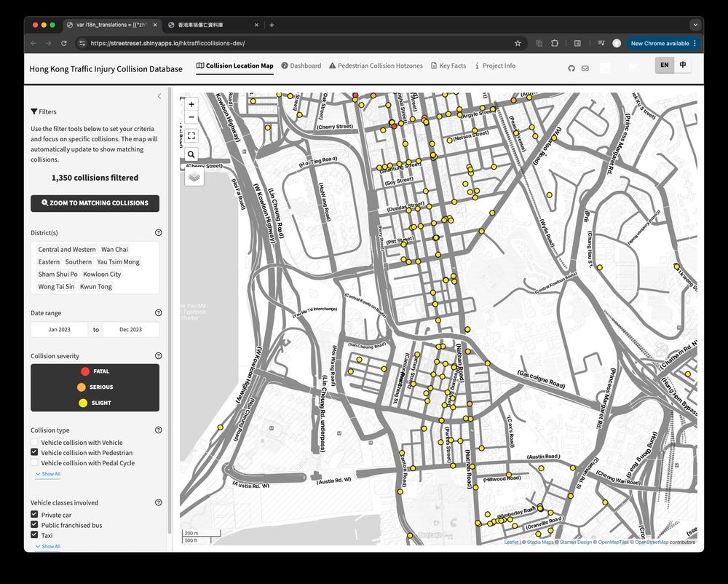Open the Key Facts tab
728x584 pixels.
(448, 66)
